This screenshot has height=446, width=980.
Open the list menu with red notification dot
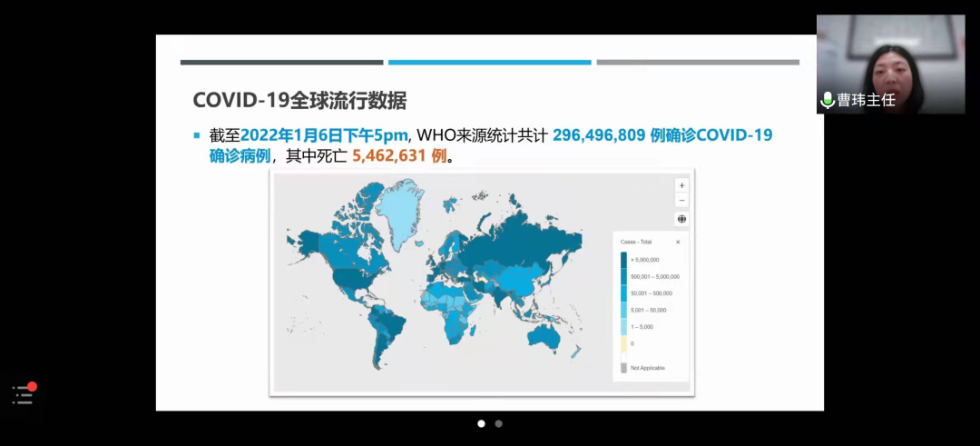tap(23, 394)
